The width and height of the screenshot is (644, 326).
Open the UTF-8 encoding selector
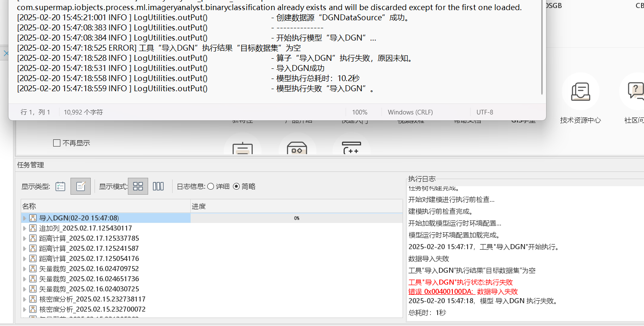484,112
